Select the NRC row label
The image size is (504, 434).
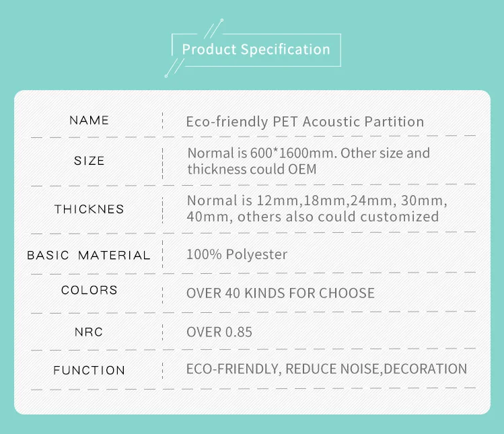click(89, 332)
